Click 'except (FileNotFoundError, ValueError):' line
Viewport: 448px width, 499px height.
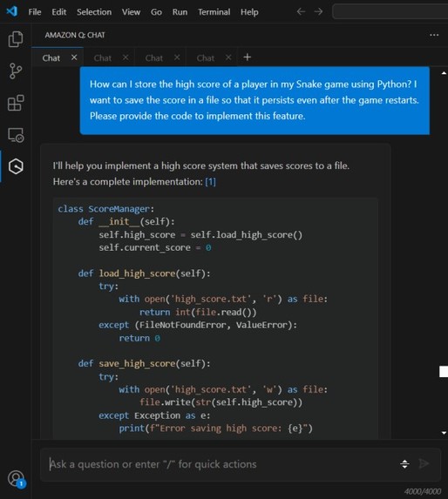(198, 325)
